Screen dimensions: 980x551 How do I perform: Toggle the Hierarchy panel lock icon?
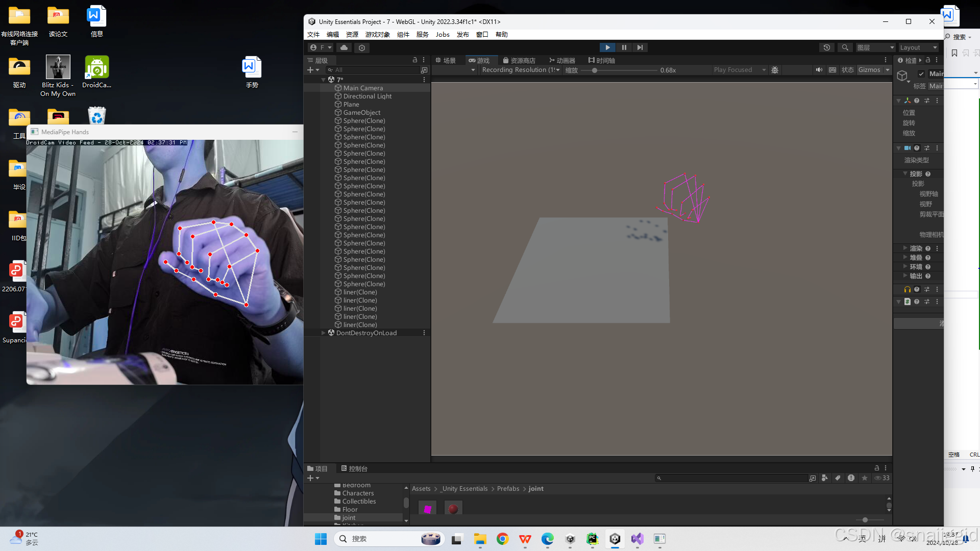click(x=414, y=60)
